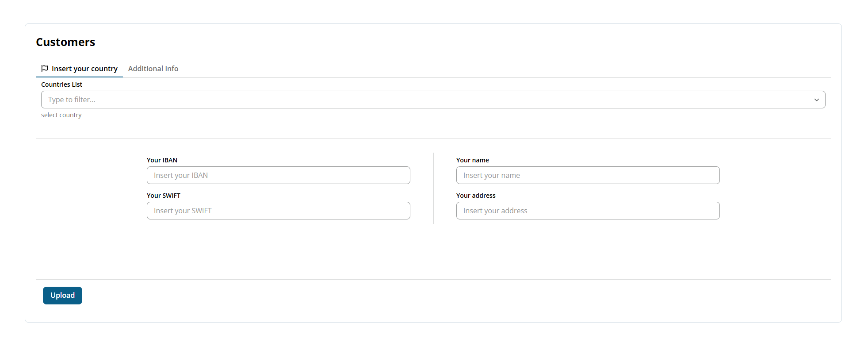Click the Customers heading
The width and height of the screenshot is (868, 346).
coord(65,42)
